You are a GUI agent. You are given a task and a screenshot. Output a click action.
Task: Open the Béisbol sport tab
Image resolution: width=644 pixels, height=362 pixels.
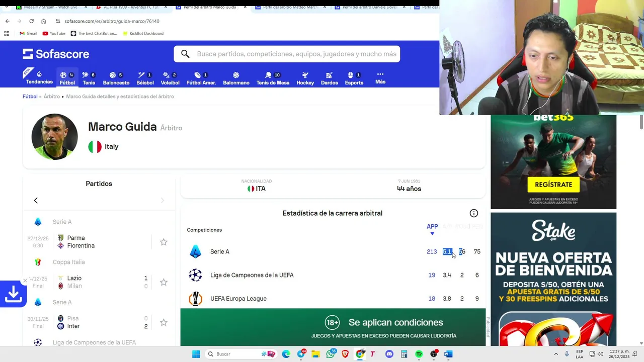coord(145,78)
